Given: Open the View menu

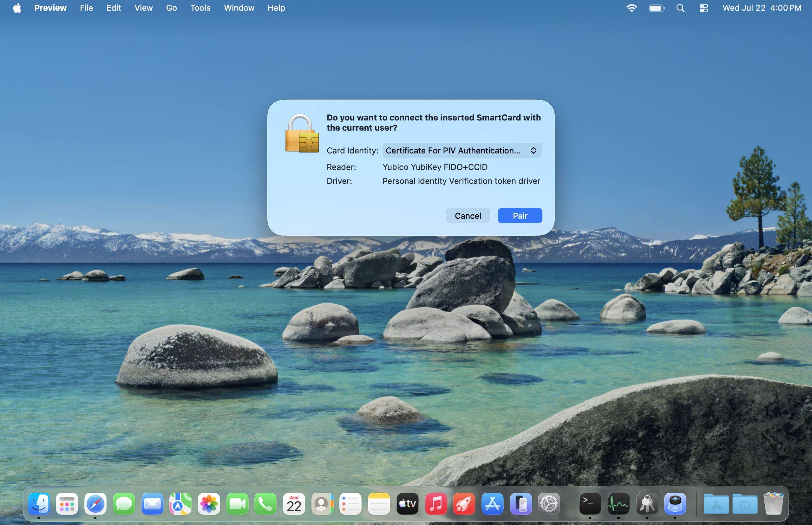Looking at the screenshot, I should (x=143, y=8).
